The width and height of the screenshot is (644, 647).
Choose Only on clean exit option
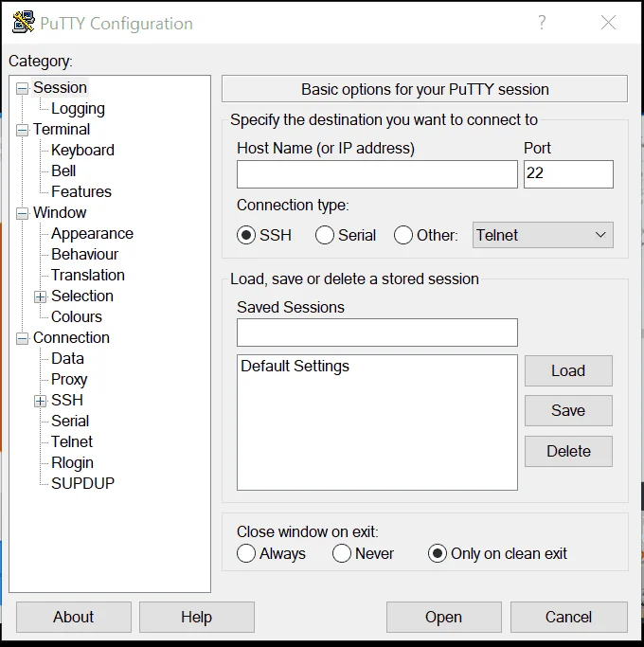tap(438, 553)
